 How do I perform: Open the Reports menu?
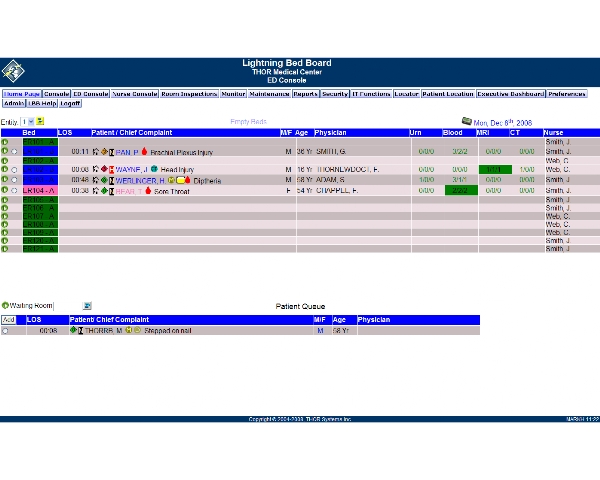click(x=305, y=94)
